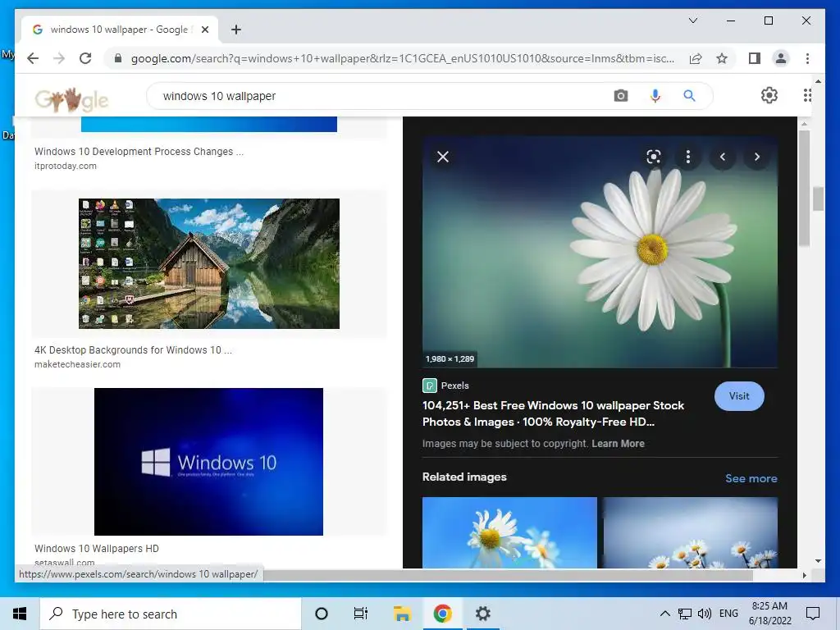The width and height of the screenshot is (840, 630).
Task: Open preview panel more options menu
Action: 688,157
